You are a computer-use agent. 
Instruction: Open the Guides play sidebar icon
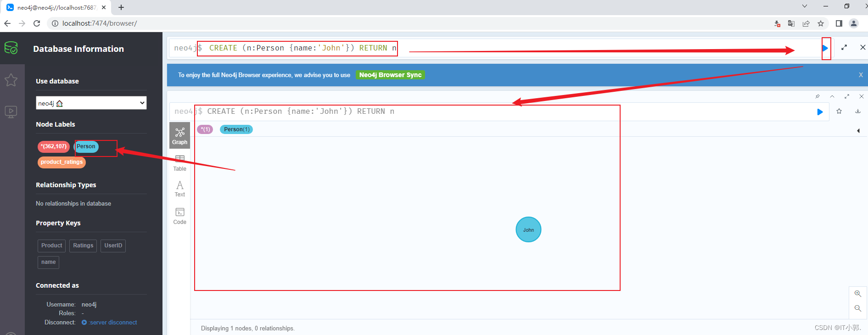pyautogui.click(x=11, y=112)
